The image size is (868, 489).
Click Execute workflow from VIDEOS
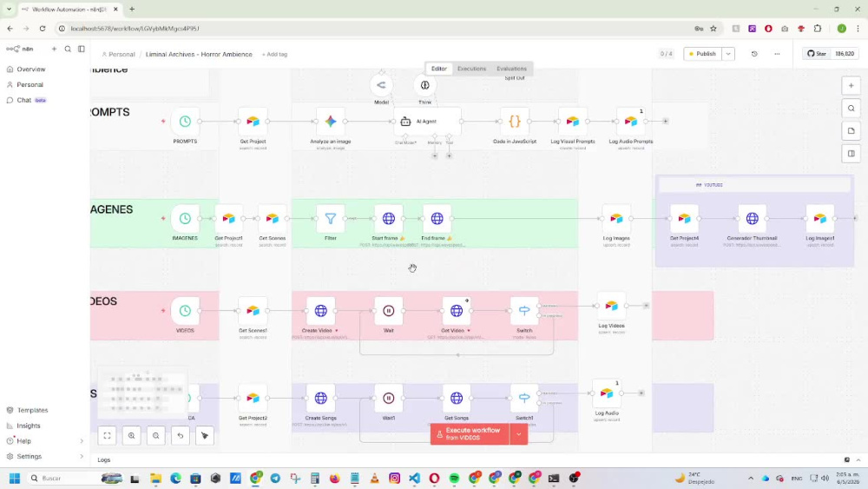[470, 434]
